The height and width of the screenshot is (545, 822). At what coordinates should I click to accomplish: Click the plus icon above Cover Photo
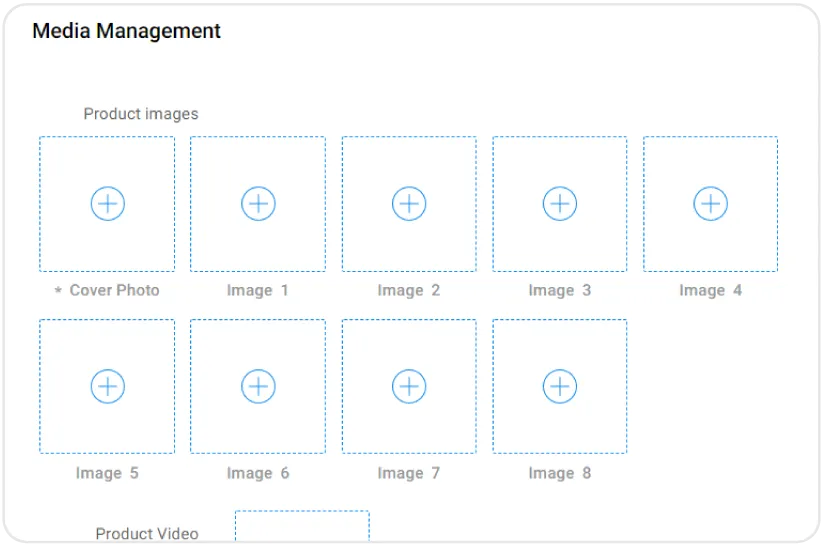coord(107,204)
